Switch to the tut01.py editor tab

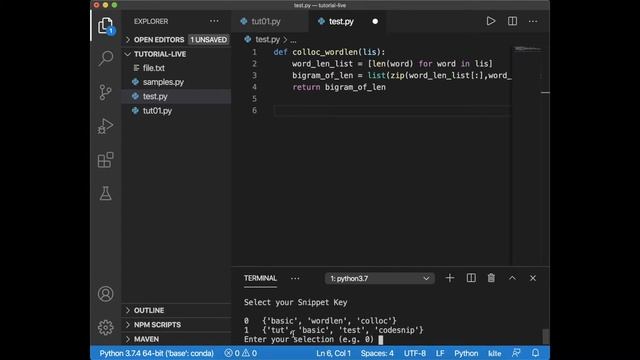coord(270,21)
